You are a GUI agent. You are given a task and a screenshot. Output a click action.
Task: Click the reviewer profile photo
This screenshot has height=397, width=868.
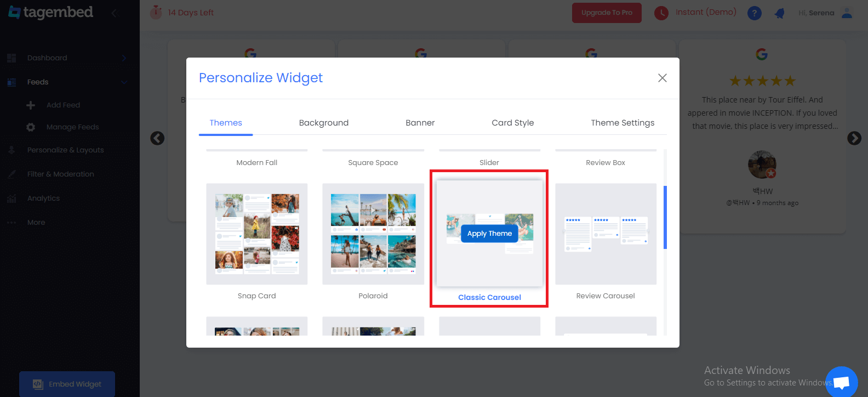762,165
